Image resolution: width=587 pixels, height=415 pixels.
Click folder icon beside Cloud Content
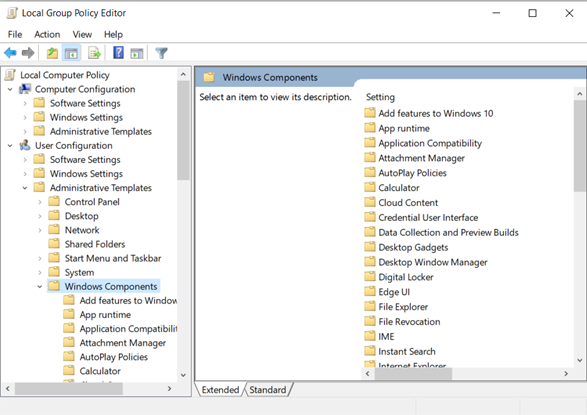point(370,202)
